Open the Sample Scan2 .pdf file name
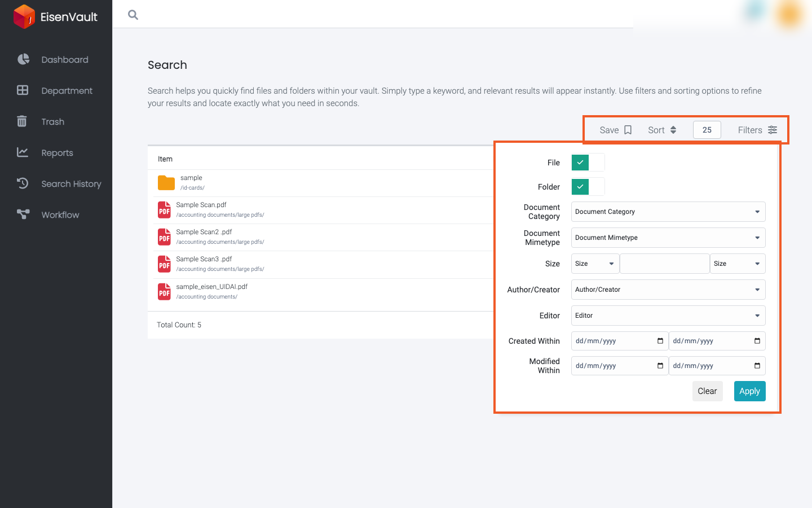Screen dimensions: 812x508 pos(204,232)
